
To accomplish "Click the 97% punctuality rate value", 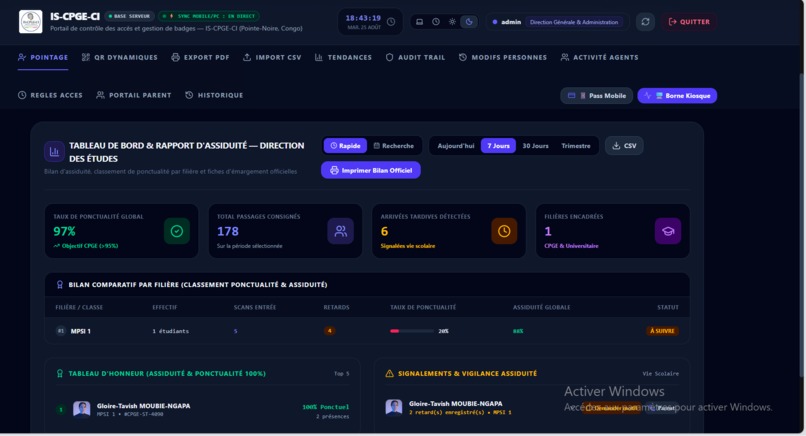I will (x=64, y=231).
